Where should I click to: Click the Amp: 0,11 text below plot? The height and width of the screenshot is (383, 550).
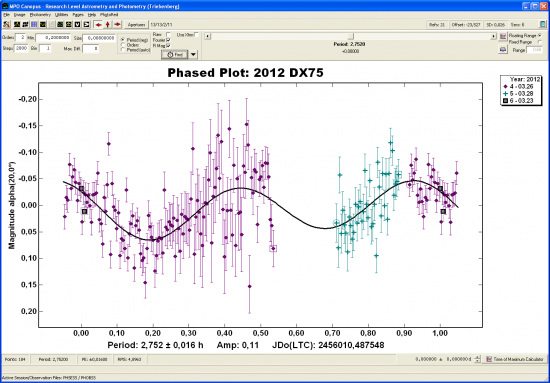237,345
